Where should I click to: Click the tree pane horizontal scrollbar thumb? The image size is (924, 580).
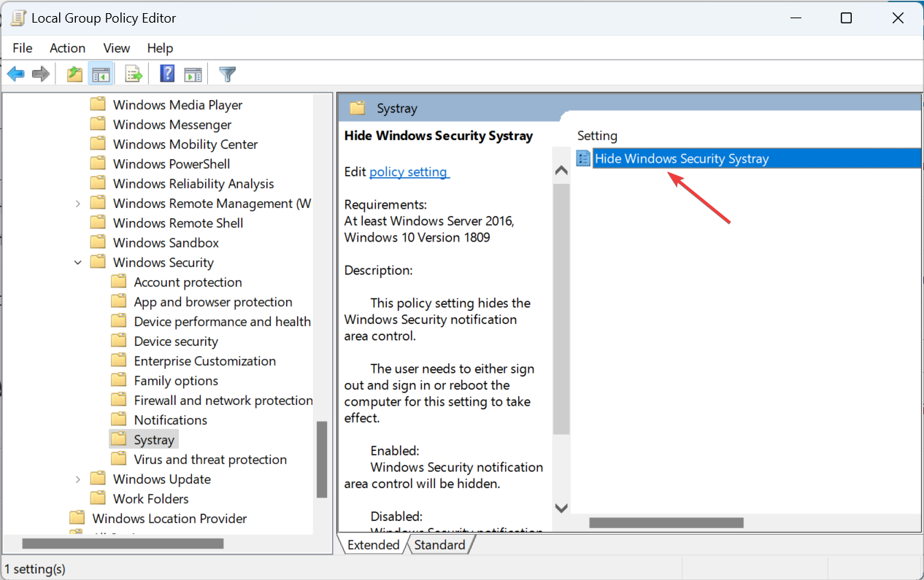click(123, 544)
